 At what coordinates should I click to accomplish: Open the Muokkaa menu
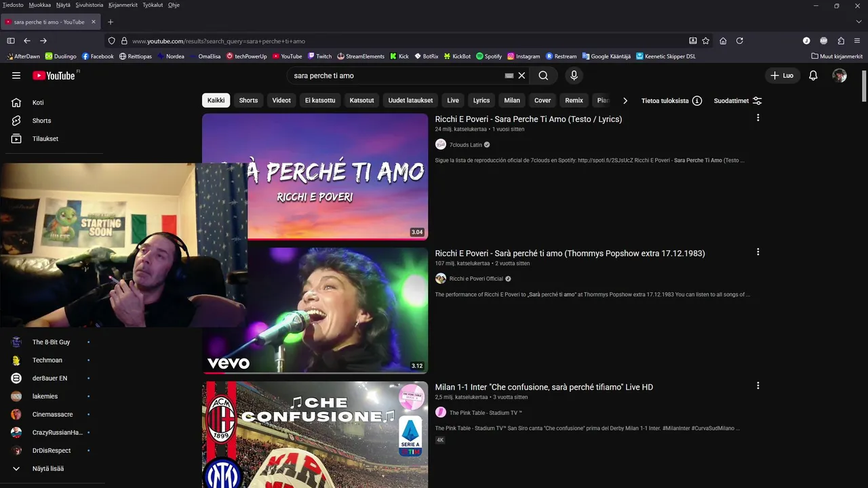40,5
